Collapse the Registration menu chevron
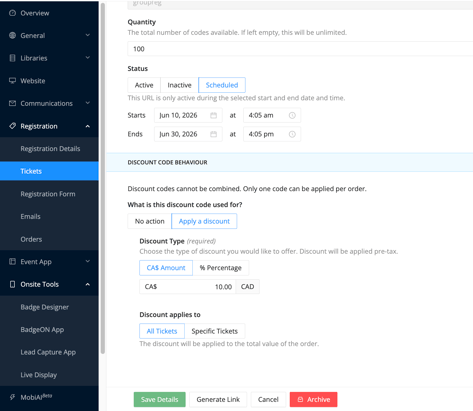 coord(88,126)
